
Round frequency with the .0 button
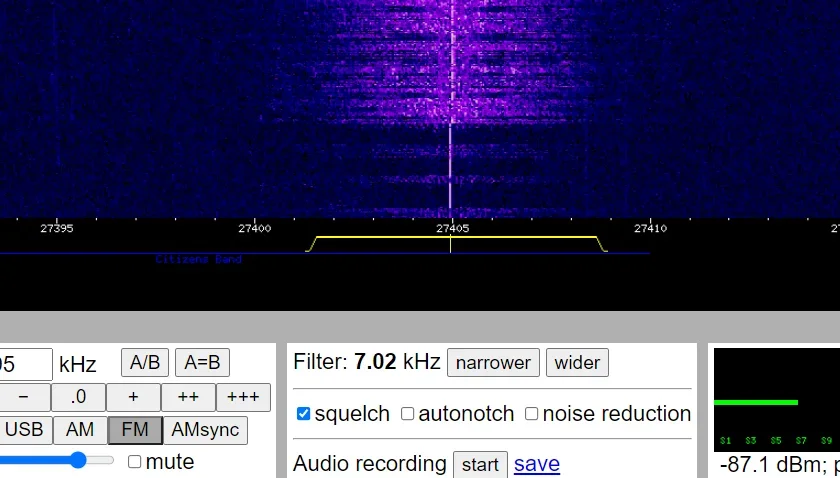78,397
